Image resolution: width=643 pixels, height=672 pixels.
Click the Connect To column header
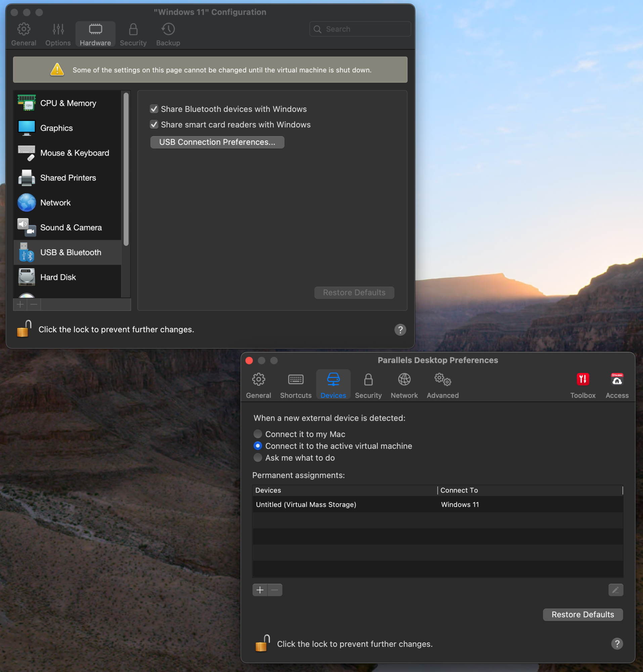click(x=530, y=490)
